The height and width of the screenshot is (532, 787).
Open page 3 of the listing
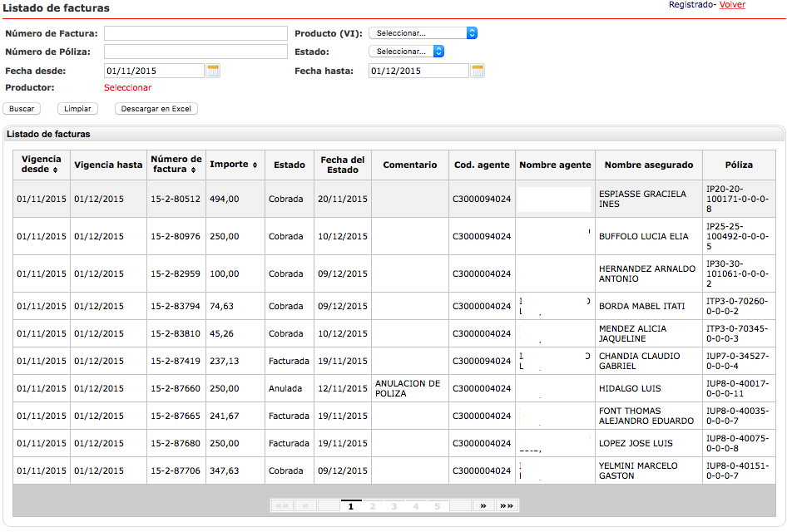(394, 505)
